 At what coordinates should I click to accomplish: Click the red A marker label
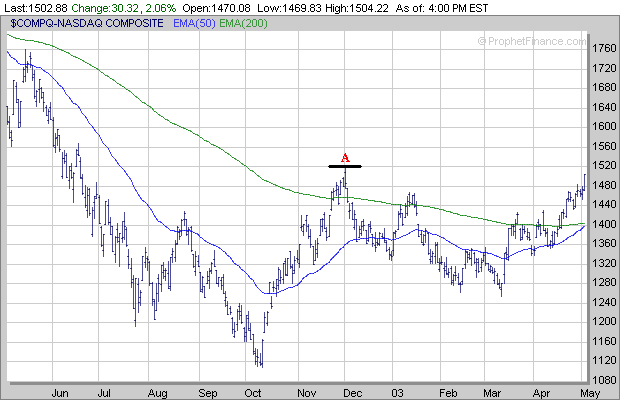pos(345,158)
